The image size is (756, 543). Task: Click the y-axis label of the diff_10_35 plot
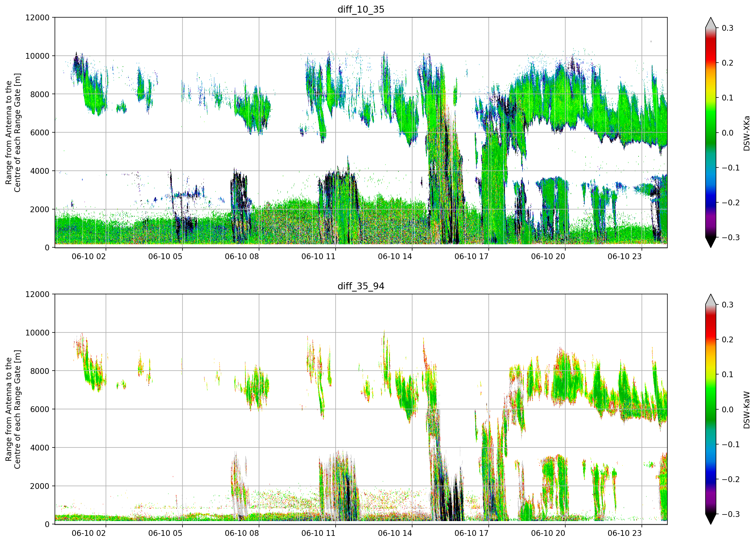click(13, 133)
